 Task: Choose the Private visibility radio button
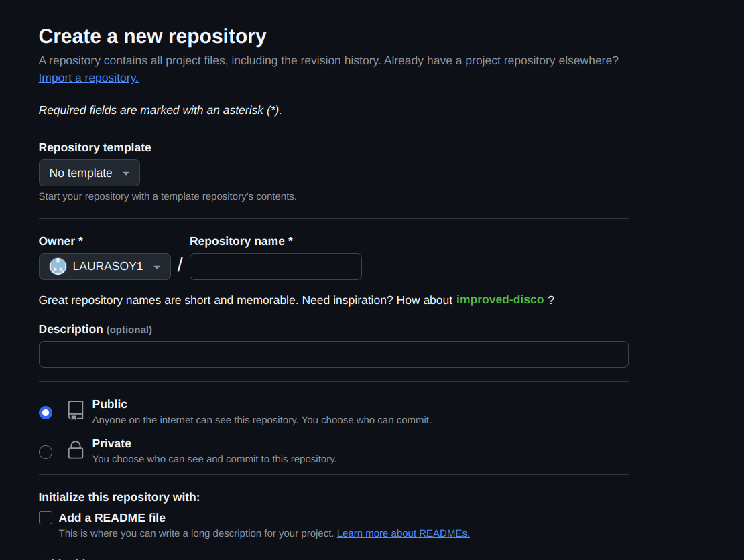45,451
